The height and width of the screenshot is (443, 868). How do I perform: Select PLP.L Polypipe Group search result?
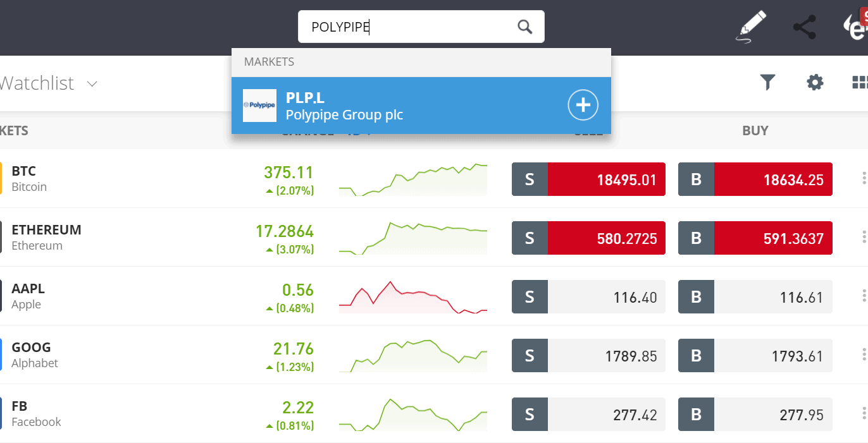(421, 106)
